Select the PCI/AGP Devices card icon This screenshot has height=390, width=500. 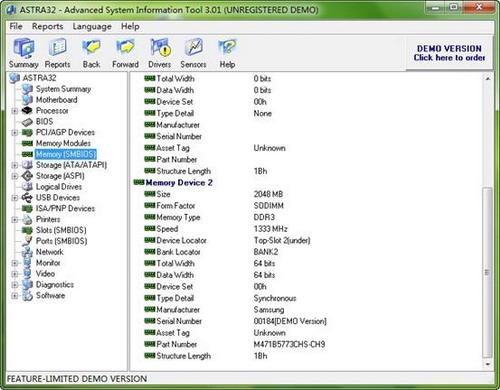click(27, 133)
